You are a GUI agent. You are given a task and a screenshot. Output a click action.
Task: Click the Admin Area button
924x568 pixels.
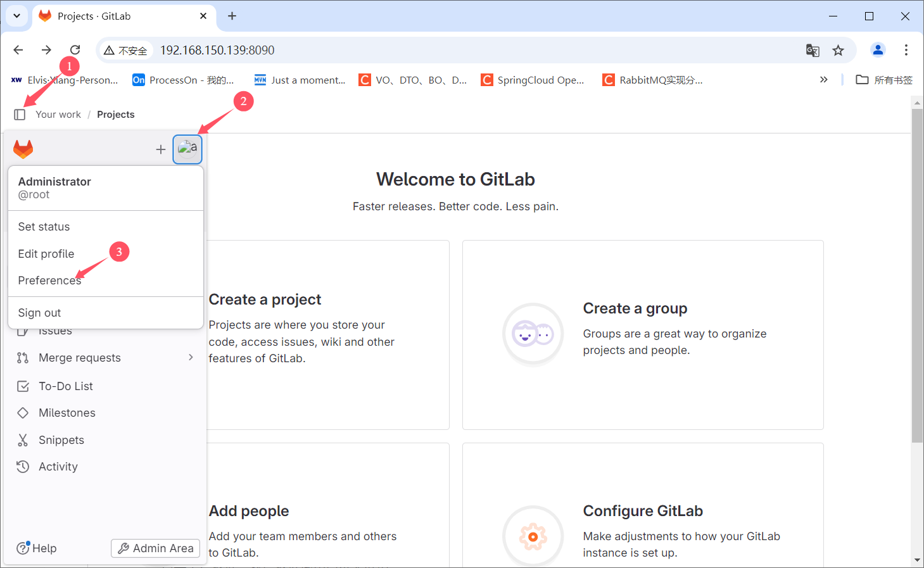(156, 548)
